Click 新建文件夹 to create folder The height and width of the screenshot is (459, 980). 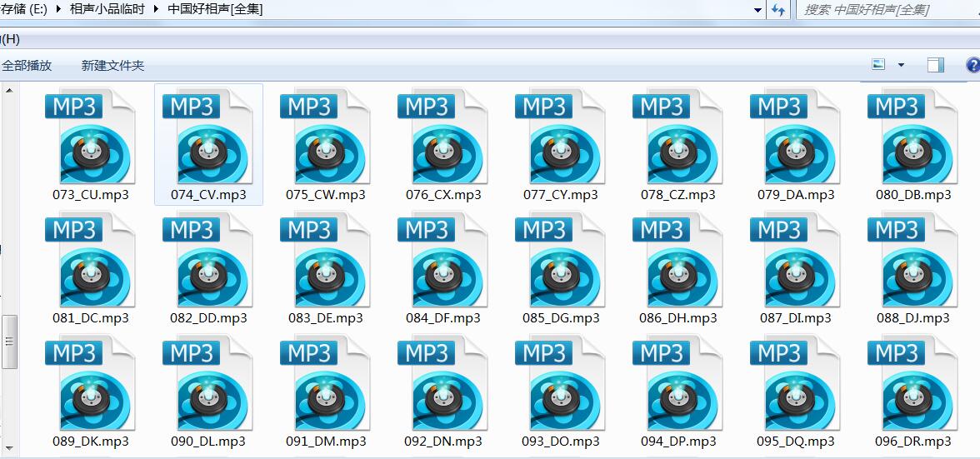click(x=112, y=66)
